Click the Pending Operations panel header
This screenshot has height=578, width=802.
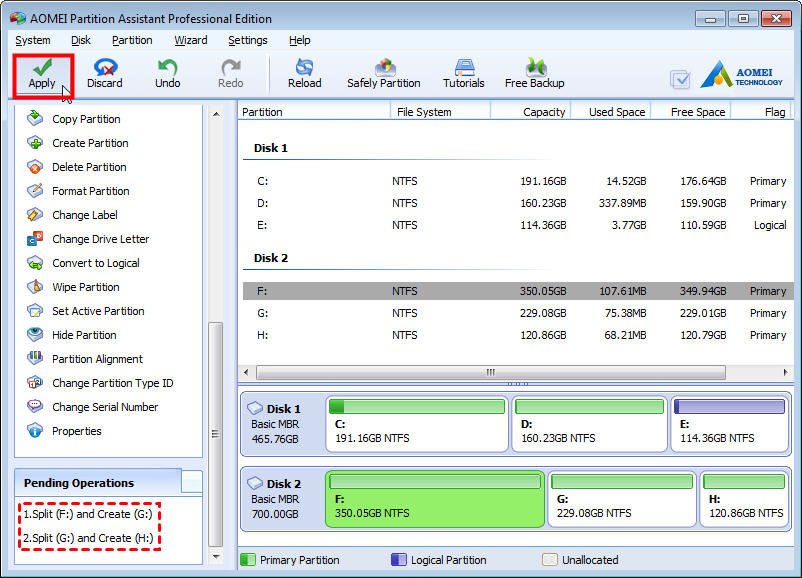(98, 483)
